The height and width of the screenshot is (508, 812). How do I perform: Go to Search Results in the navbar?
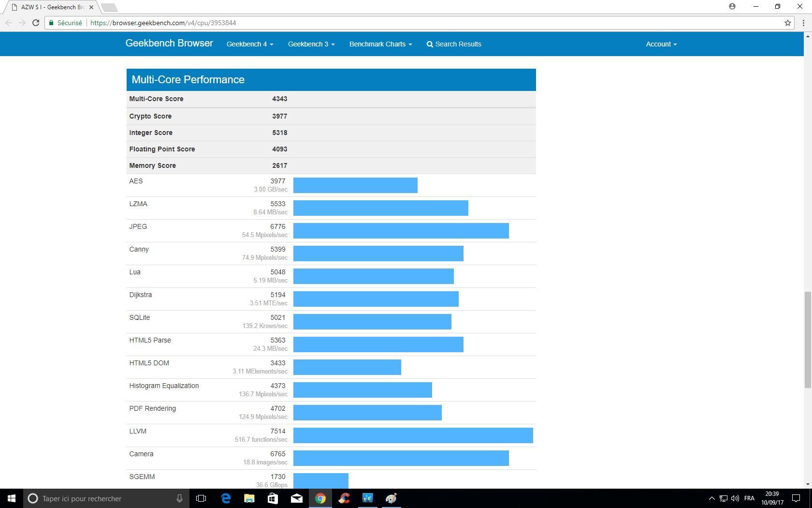click(x=454, y=44)
